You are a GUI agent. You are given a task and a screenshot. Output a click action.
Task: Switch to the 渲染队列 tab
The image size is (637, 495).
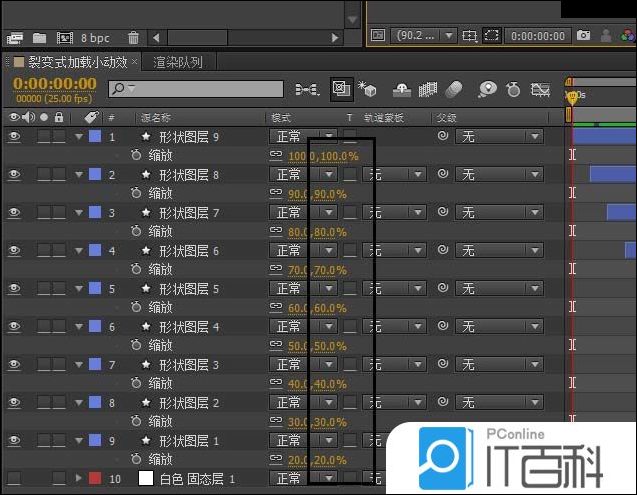coord(177,62)
